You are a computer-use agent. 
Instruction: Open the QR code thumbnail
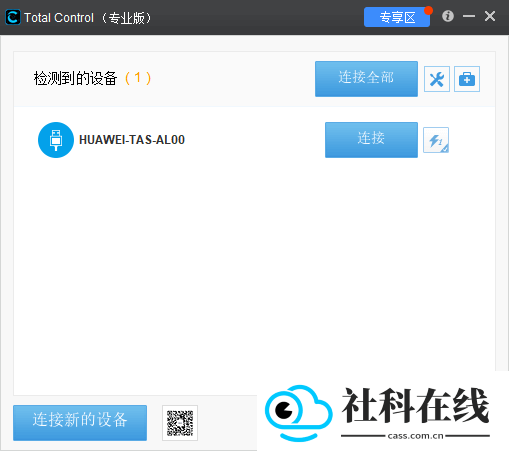180,423
